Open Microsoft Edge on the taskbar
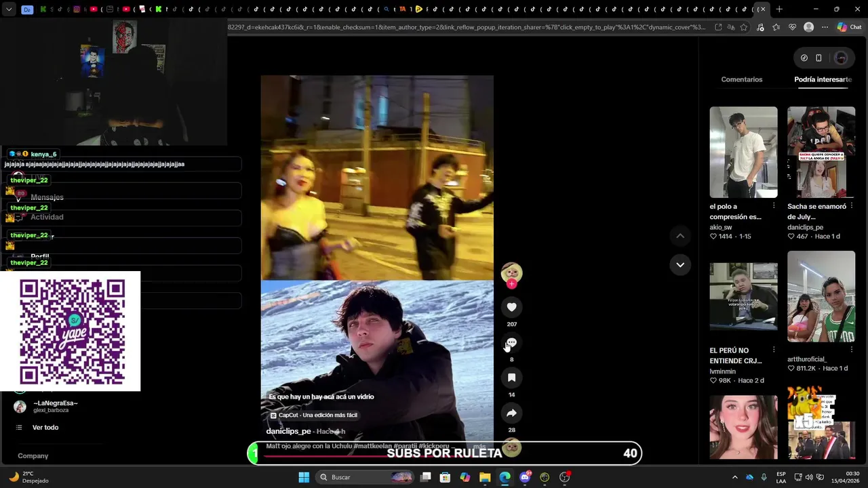This screenshot has width=868, height=488. coord(505,477)
